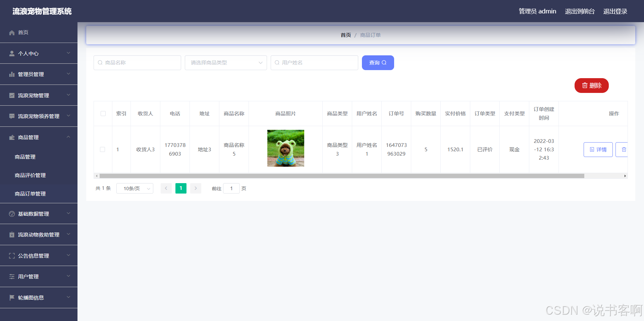
Task: Click 首页 in the breadcrumb
Action: point(346,35)
